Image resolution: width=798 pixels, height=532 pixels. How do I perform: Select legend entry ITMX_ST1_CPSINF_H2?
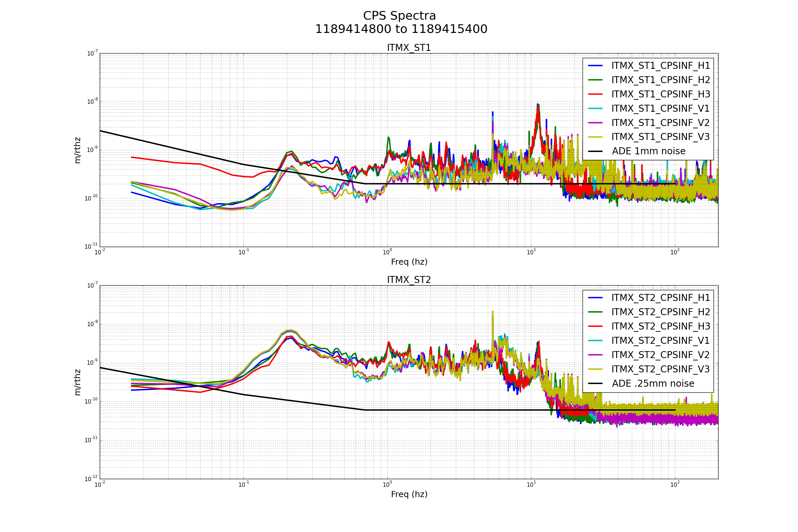649,80
